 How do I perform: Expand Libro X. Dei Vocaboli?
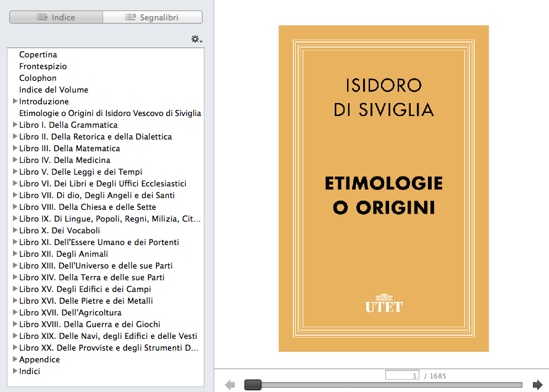(x=15, y=230)
